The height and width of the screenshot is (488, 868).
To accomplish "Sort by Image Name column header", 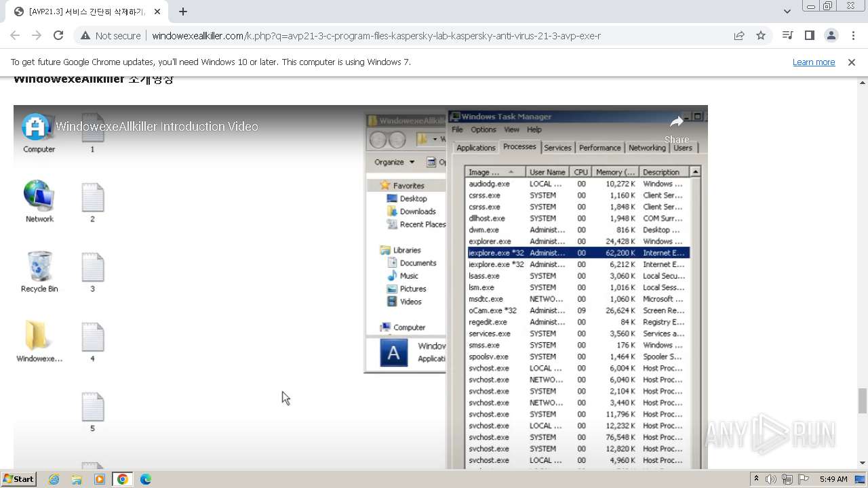I will 496,172.
